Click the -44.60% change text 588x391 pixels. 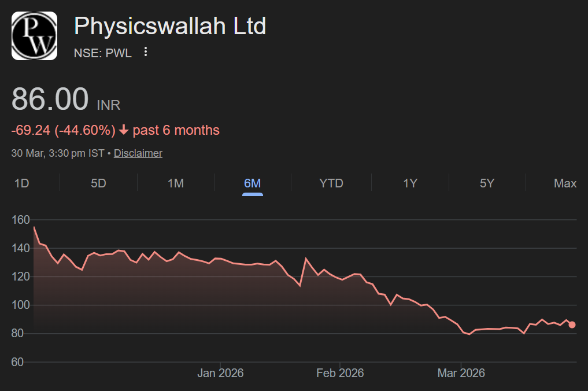tap(84, 130)
